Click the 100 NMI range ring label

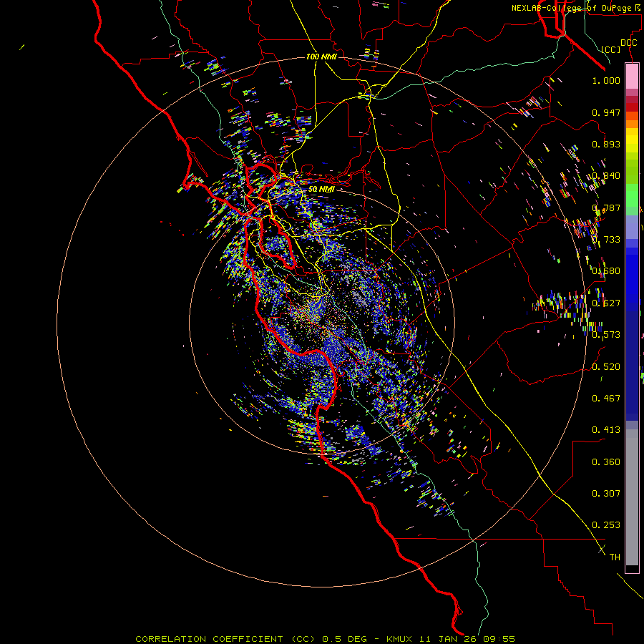click(x=321, y=57)
